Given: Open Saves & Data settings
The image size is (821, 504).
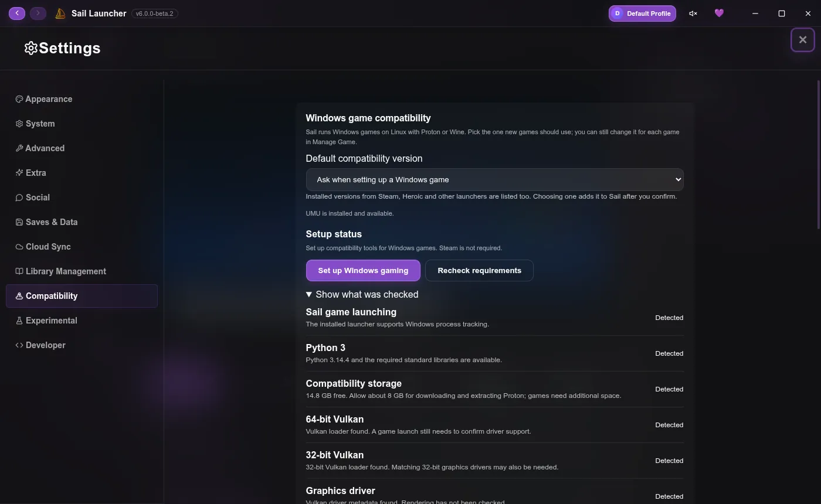Looking at the screenshot, I should coord(82,222).
